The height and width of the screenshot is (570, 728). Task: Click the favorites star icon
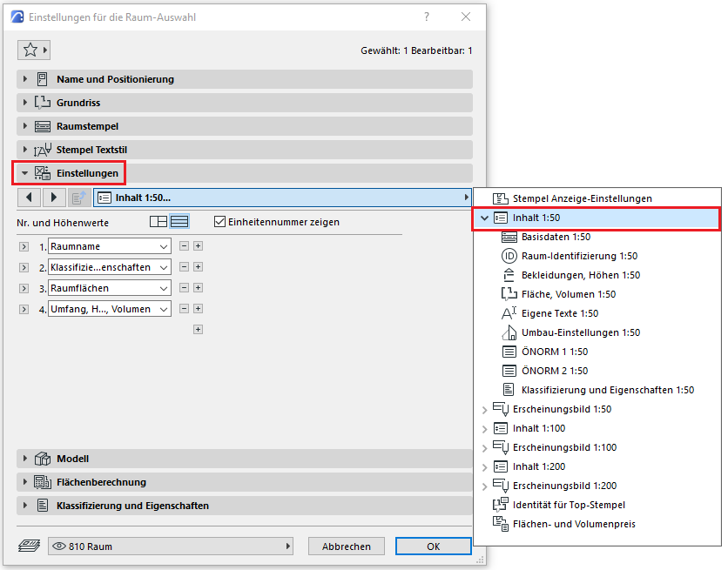coord(30,50)
